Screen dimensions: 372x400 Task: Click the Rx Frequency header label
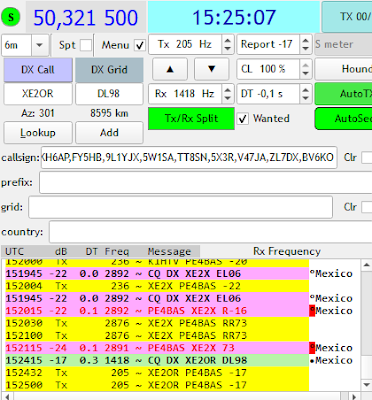pos(287,251)
